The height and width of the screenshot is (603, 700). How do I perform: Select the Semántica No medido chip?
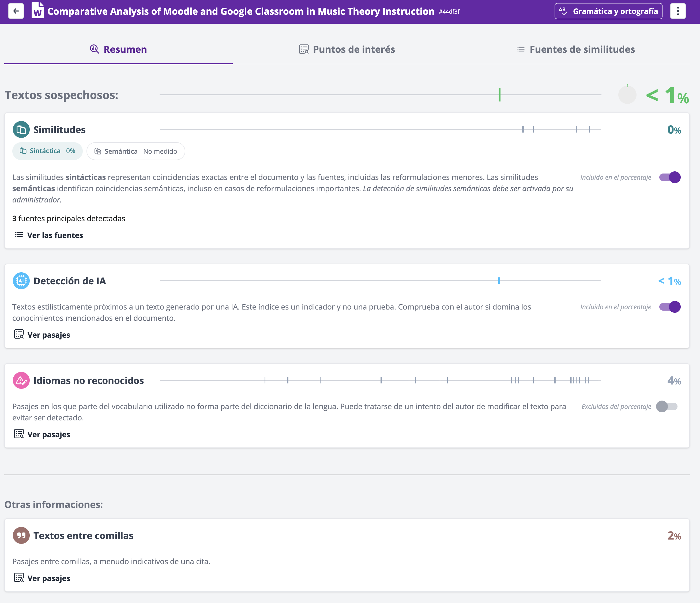tap(136, 151)
